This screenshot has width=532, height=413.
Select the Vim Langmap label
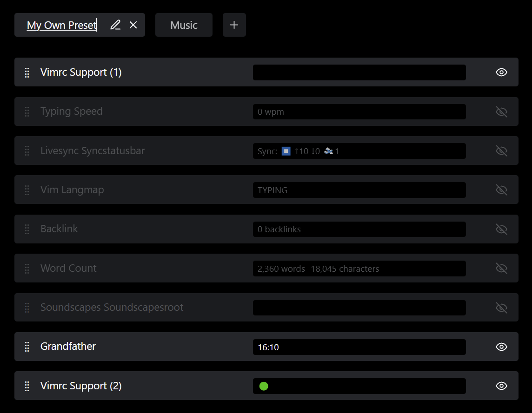[x=72, y=190]
